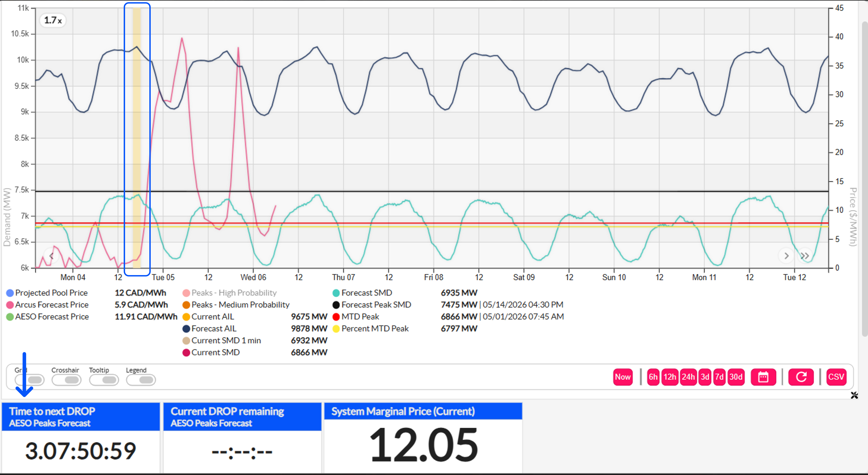868x475 pixels.
Task: Jump forward with double chevron arrow
Action: (805, 256)
